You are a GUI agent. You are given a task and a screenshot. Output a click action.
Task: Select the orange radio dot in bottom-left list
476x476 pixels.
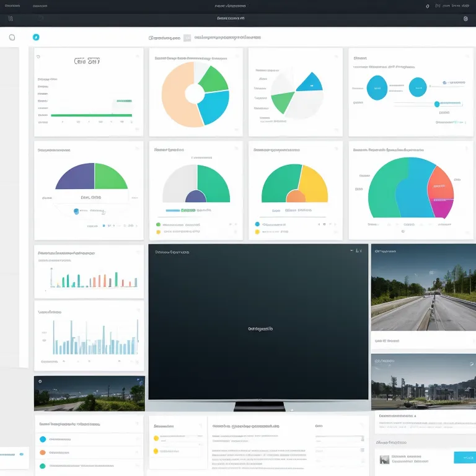(42, 452)
